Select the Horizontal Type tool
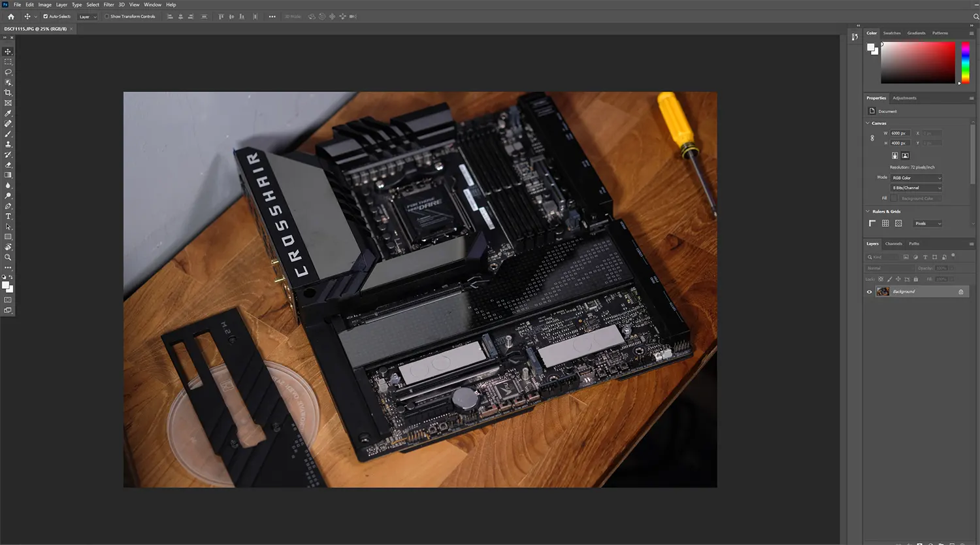The image size is (980, 545). coord(7,216)
